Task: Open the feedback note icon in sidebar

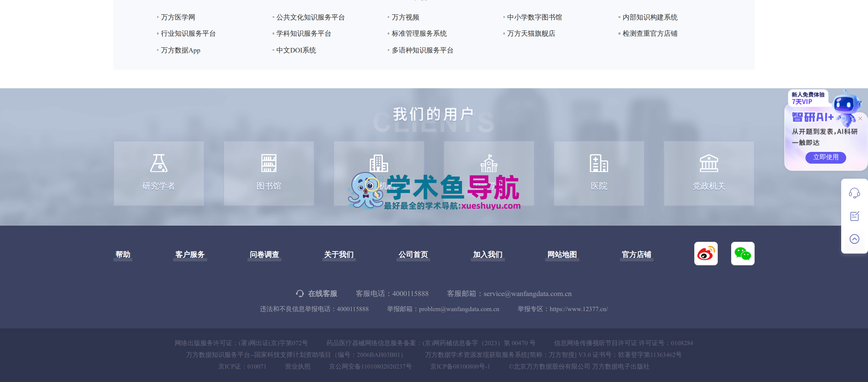Action: [854, 216]
